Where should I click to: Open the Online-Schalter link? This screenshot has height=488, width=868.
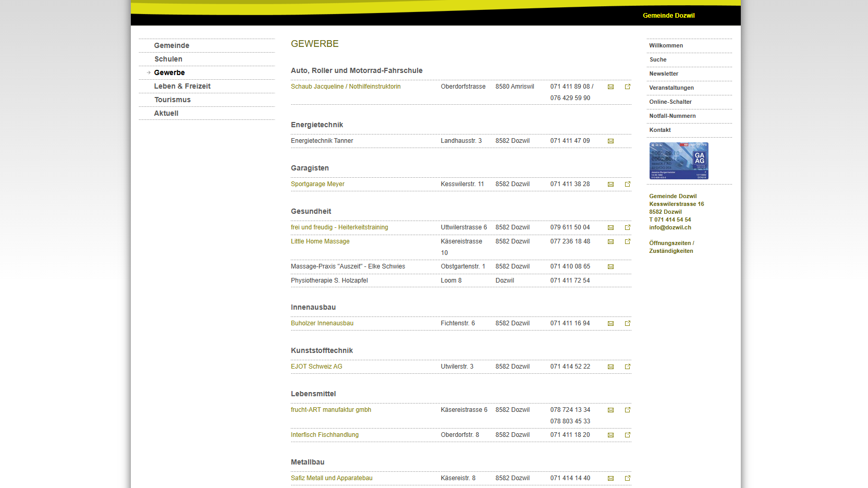670,102
